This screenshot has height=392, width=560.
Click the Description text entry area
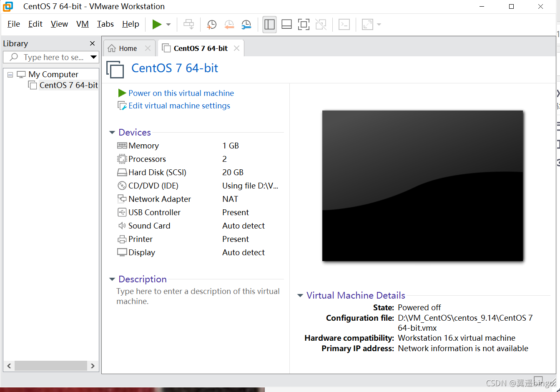click(198, 296)
